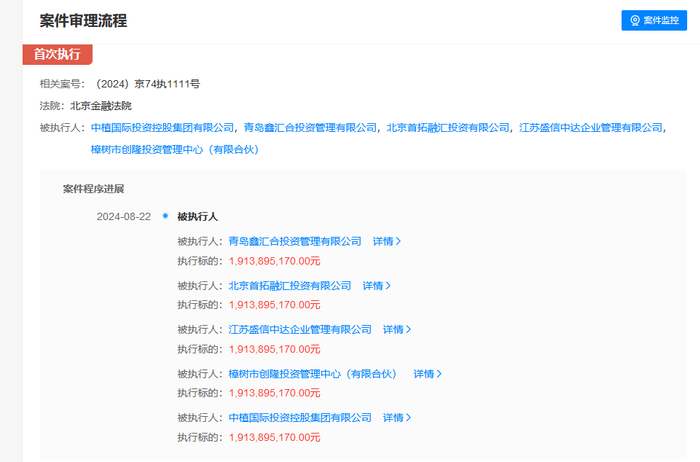Click the 案件程序进展 label

pos(93,189)
